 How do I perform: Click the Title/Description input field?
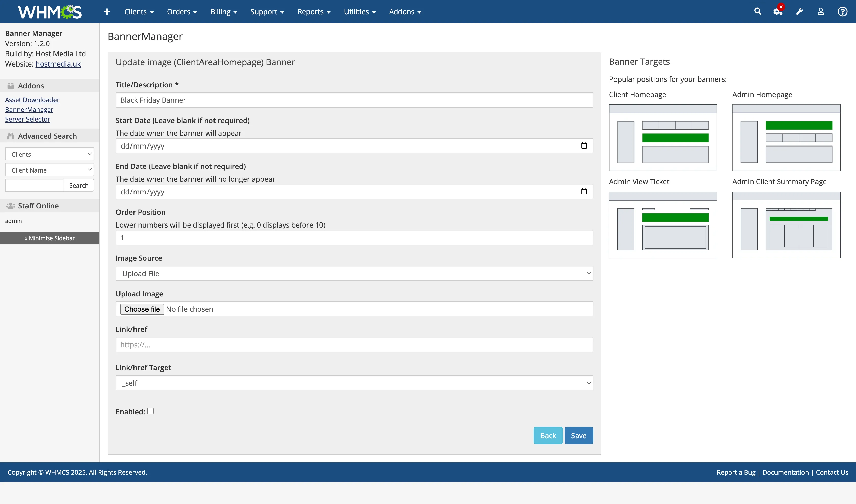point(354,100)
